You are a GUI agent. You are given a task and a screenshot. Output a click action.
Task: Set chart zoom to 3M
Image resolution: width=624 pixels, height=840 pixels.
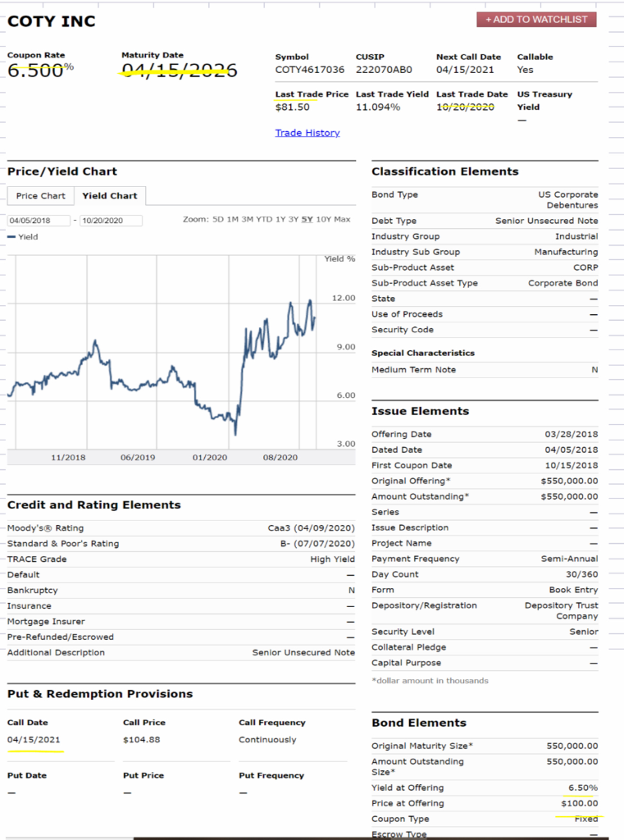coord(247,220)
